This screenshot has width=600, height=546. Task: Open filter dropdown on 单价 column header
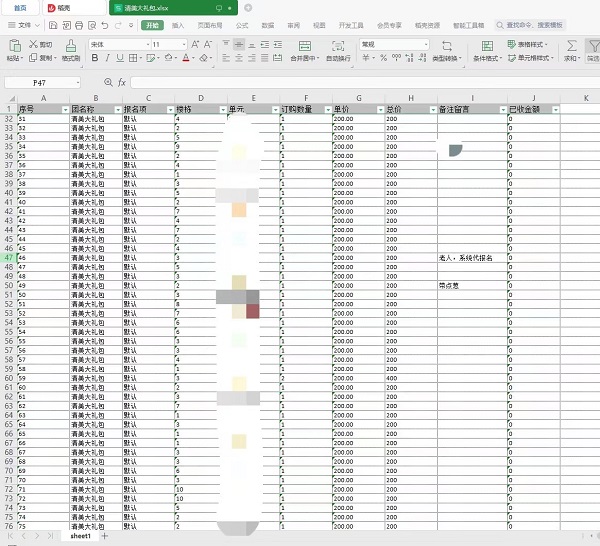[x=380, y=110]
